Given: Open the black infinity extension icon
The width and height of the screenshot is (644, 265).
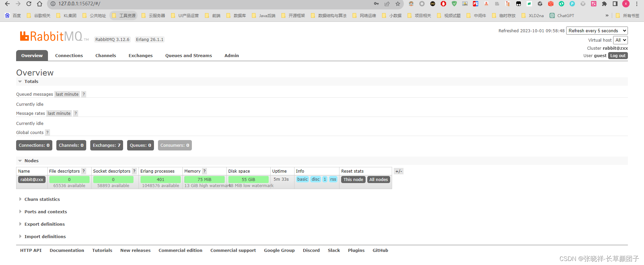Looking at the screenshot, I should pyautogui.click(x=433, y=4).
